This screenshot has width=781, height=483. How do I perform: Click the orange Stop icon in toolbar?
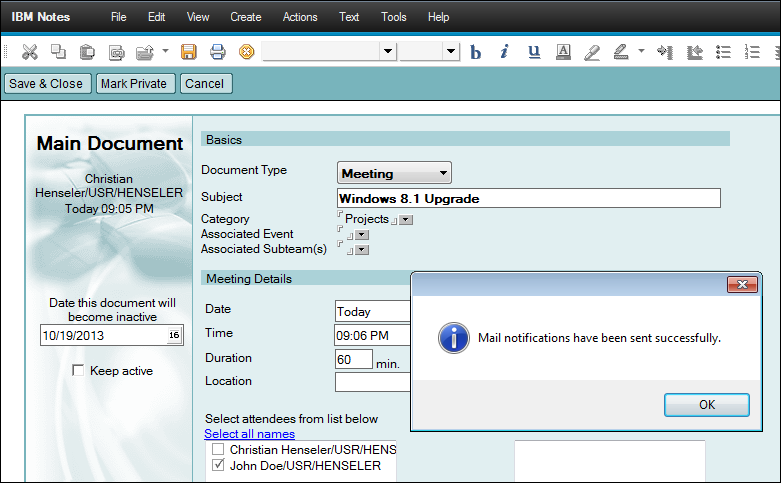(246, 52)
